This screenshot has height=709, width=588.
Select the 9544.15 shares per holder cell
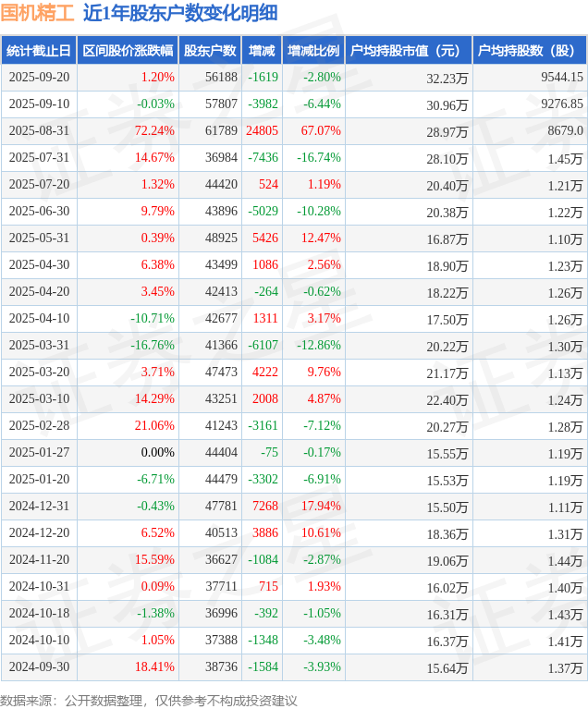click(x=562, y=78)
